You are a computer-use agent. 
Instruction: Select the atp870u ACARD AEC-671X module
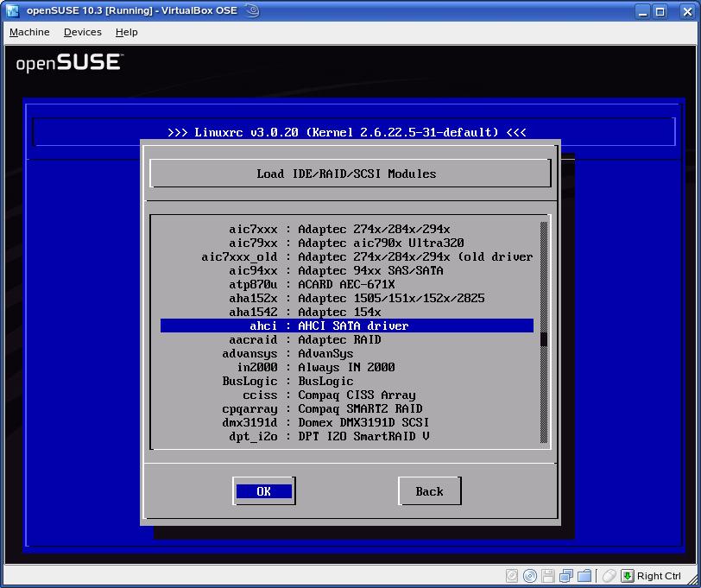tap(347, 284)
